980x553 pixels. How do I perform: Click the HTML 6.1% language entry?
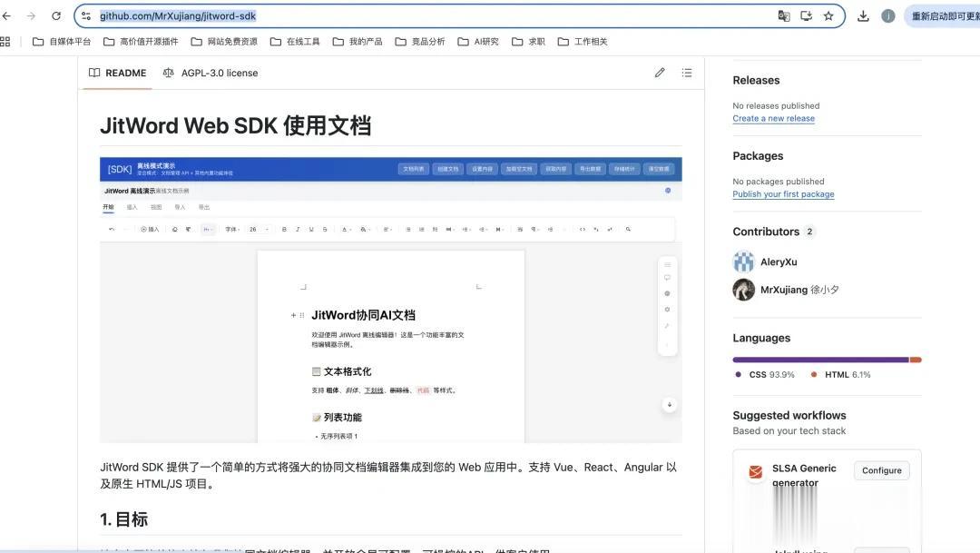click(x=840, y=375)
